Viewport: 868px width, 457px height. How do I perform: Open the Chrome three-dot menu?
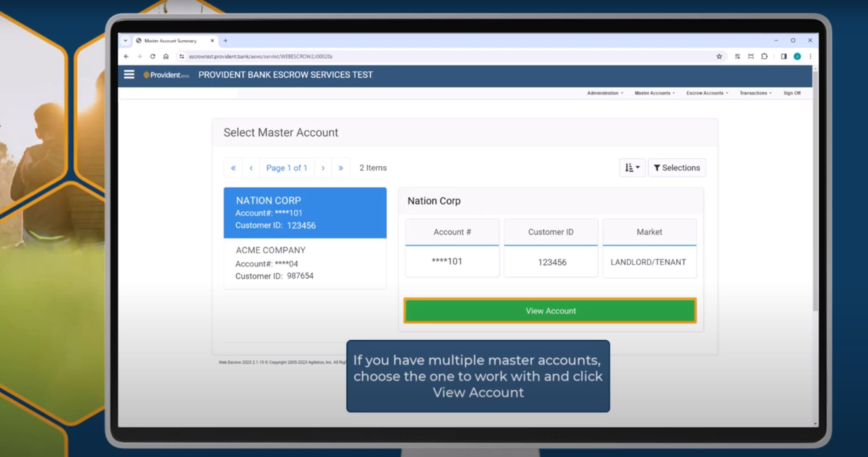(x=810, y=57)
